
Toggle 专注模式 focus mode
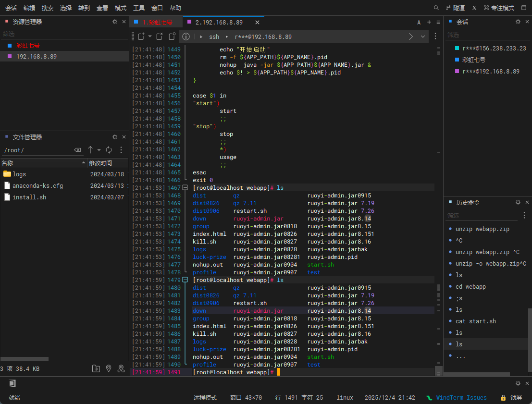(499, 8)
